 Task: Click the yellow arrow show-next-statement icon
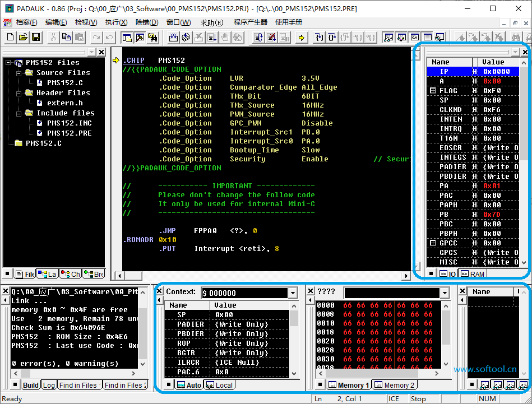tap(302, 38)
